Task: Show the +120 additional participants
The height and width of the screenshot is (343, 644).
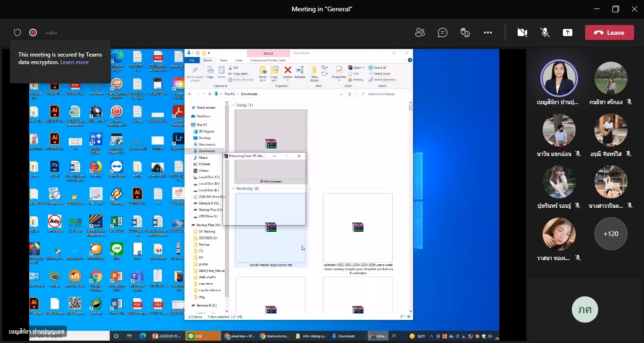Action: tap(611, 234)
